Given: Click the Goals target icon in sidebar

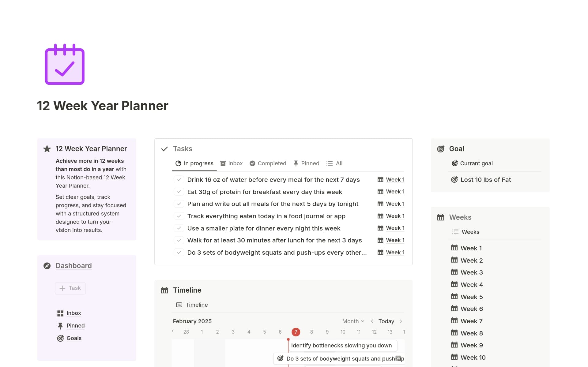Looking at the screenshot, I should click(x=60, y=338).
